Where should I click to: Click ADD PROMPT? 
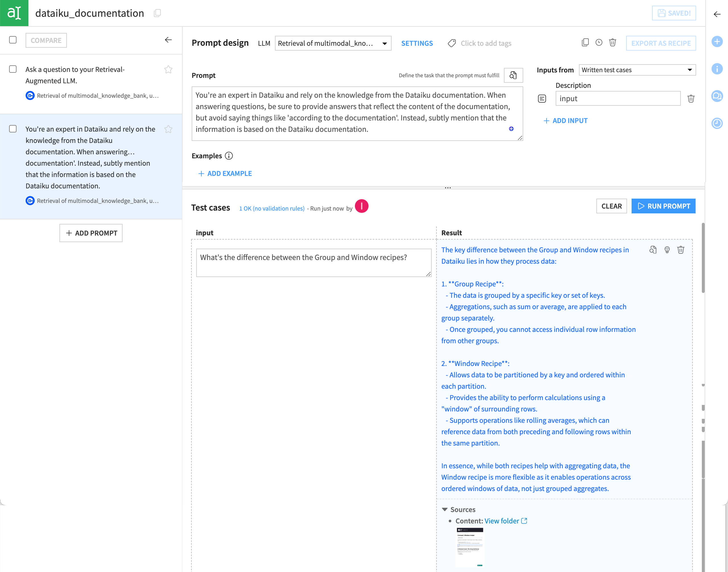coord(91,233)
